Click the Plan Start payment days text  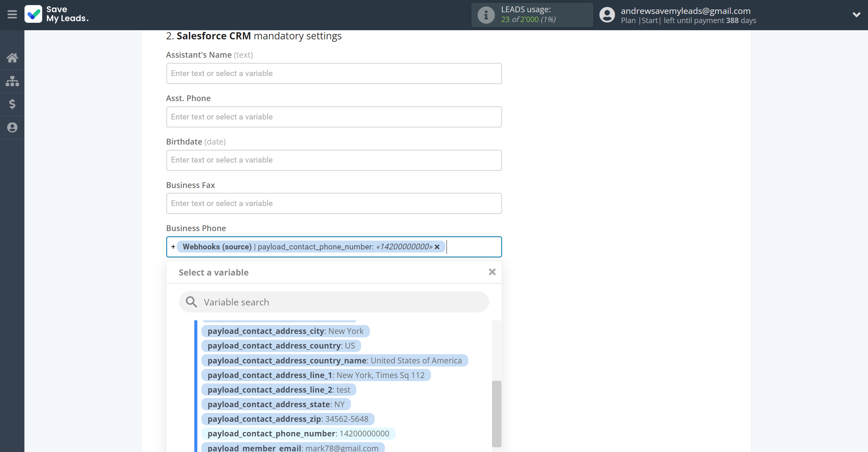688,20
